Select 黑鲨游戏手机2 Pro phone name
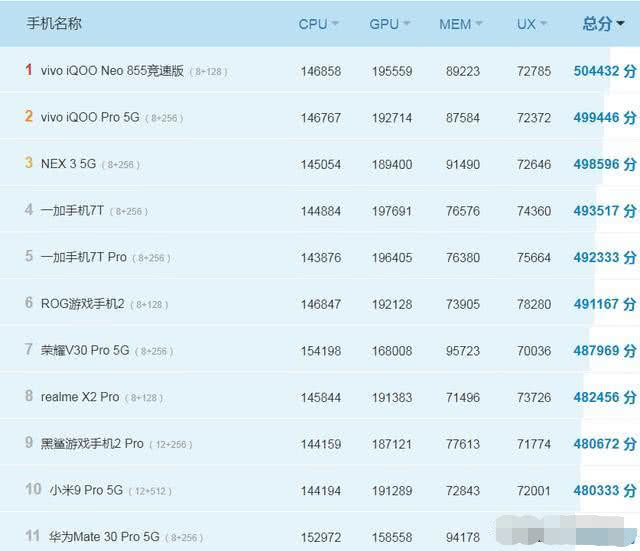The height and width of the screenshot is (551, 640). coord(92,443)
